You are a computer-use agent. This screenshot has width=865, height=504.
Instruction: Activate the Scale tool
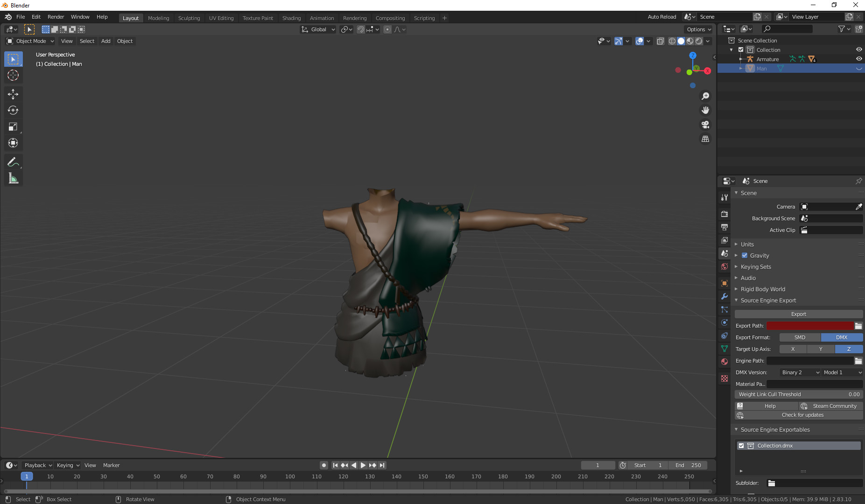[13, 127]
